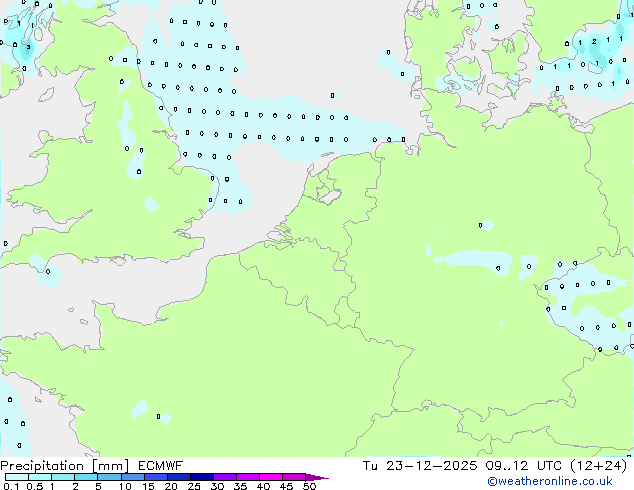Select the 30–35 mm purple legend swatch
Screen dimensions: 634x490
pos(225,477)
